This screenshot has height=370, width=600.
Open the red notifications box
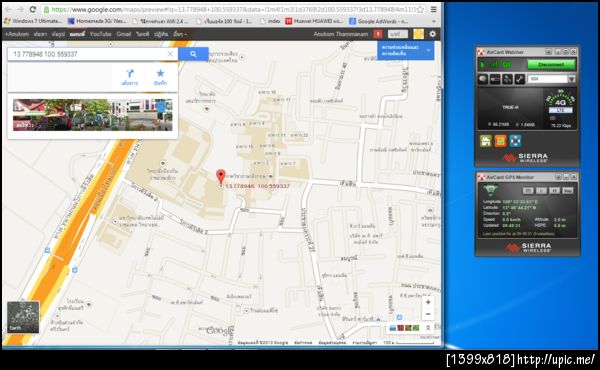coord(378,34)
